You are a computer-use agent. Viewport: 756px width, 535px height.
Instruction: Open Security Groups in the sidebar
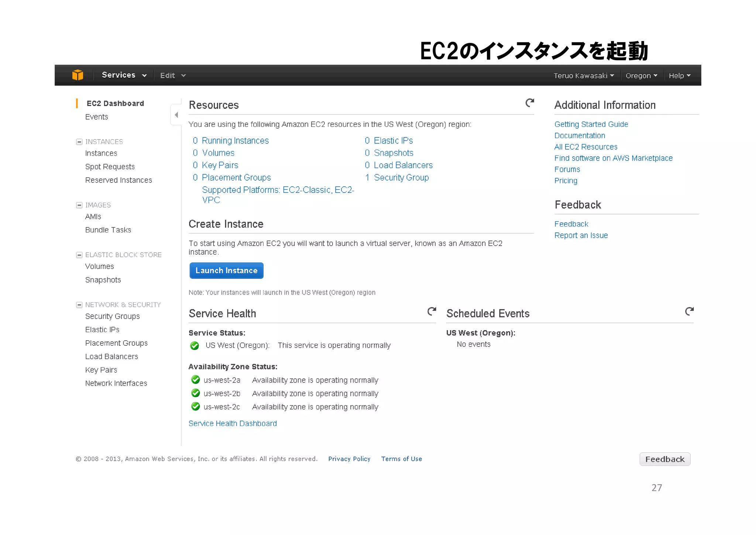point(113,316)
